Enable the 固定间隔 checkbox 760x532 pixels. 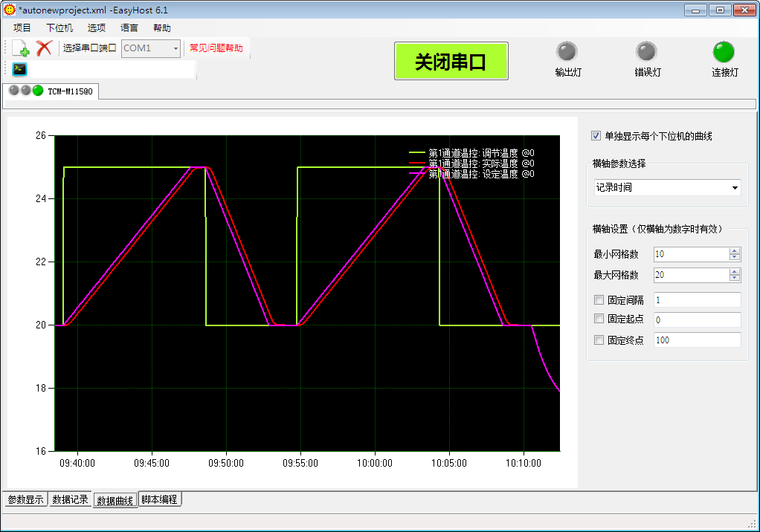coord(599,300)
